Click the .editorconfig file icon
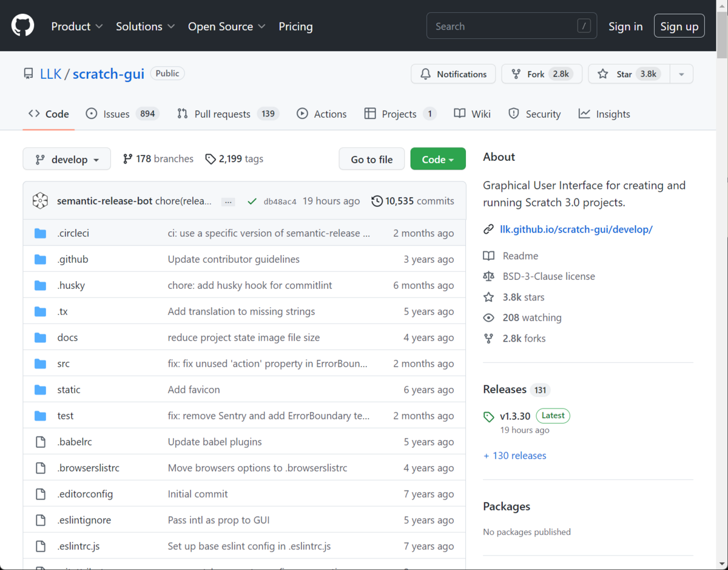Screen dimensions: 728x570 pyautogui.click(x=41, y=494)
